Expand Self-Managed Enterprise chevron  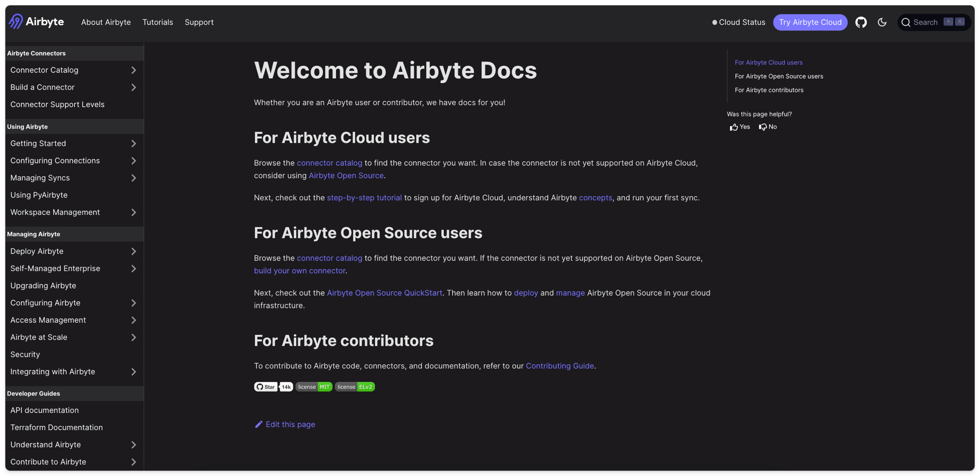(x=133, y=269)
